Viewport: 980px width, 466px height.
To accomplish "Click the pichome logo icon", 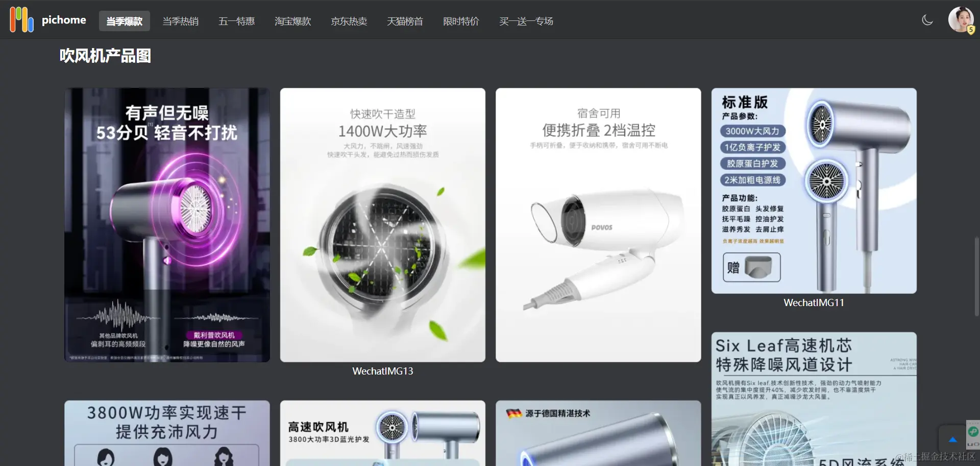I will click(x=21, y=20).
